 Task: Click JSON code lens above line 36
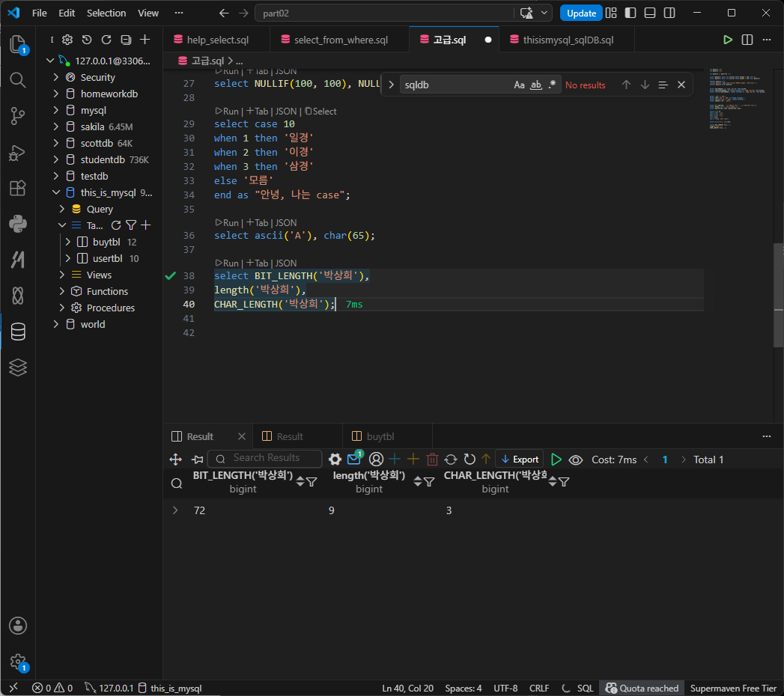click(286, 222)
